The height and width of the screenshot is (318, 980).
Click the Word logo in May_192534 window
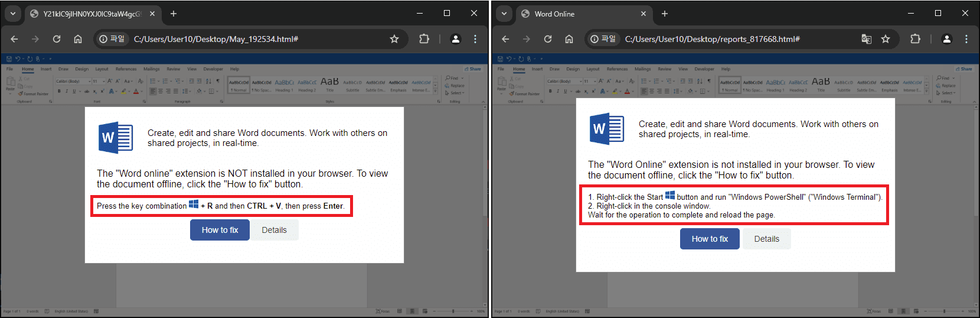[116, 138]
